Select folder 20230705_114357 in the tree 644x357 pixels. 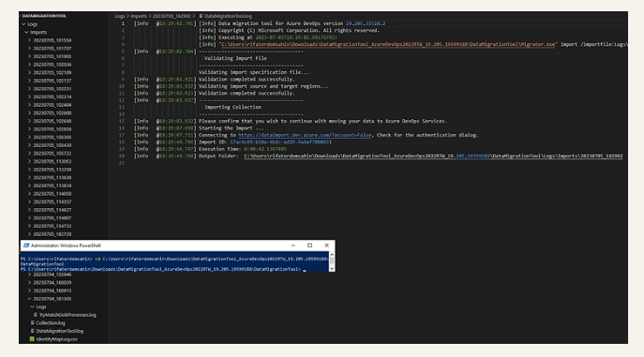coord(52,201)
